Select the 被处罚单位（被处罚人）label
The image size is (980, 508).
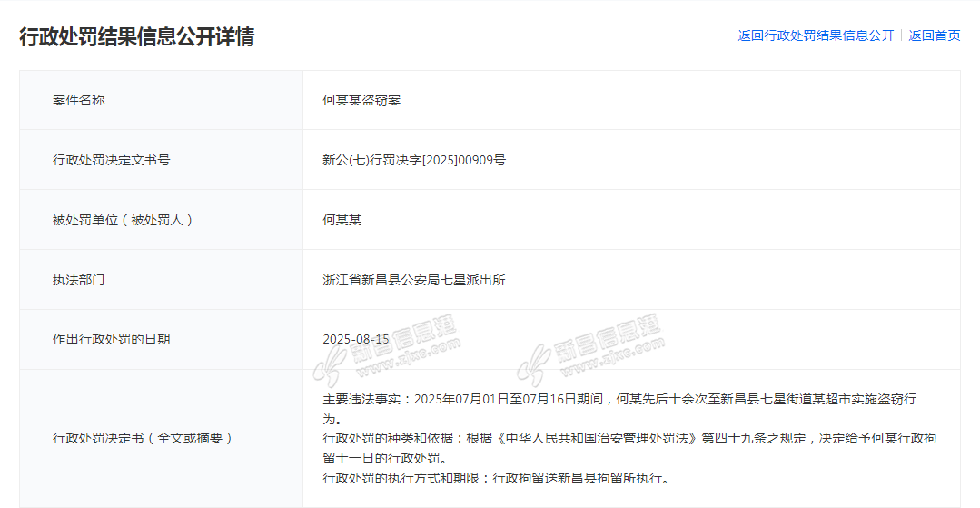click(x=124, y=220)
